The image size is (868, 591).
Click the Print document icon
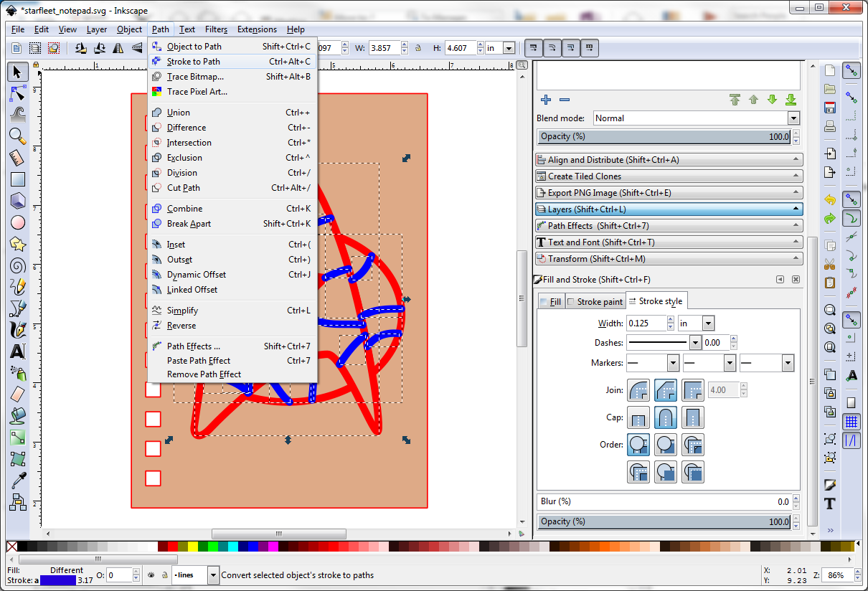(x=830, y=127)
